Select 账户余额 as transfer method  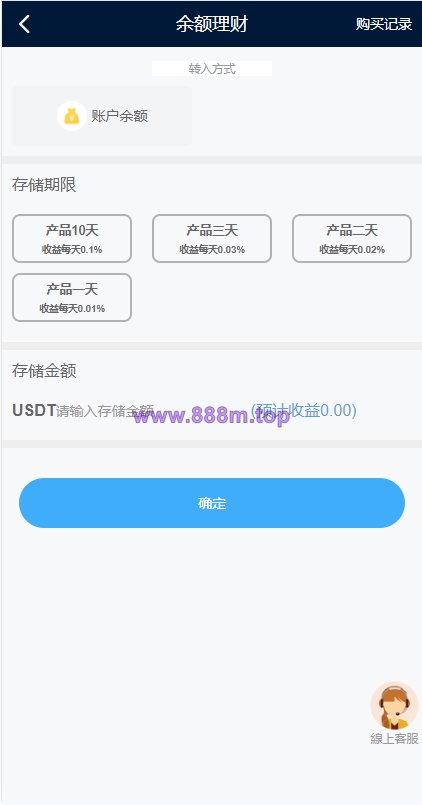[x=102, y=116]
